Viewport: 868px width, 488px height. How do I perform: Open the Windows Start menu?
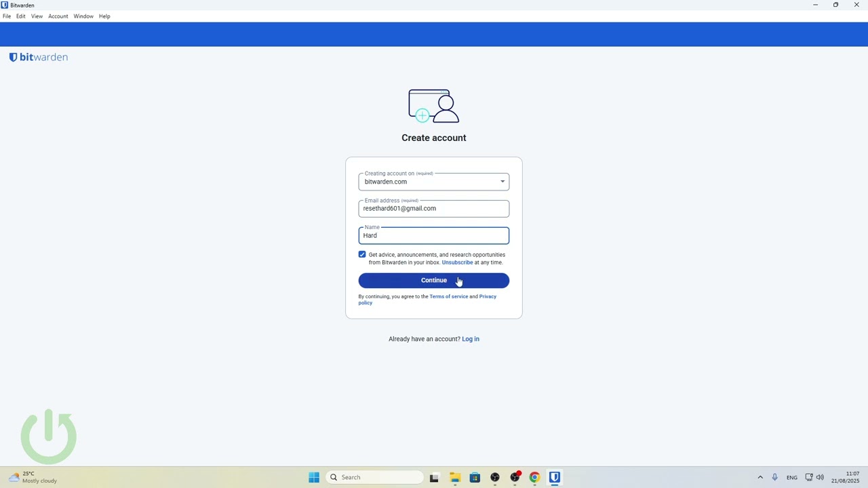[x=314, y=477]
